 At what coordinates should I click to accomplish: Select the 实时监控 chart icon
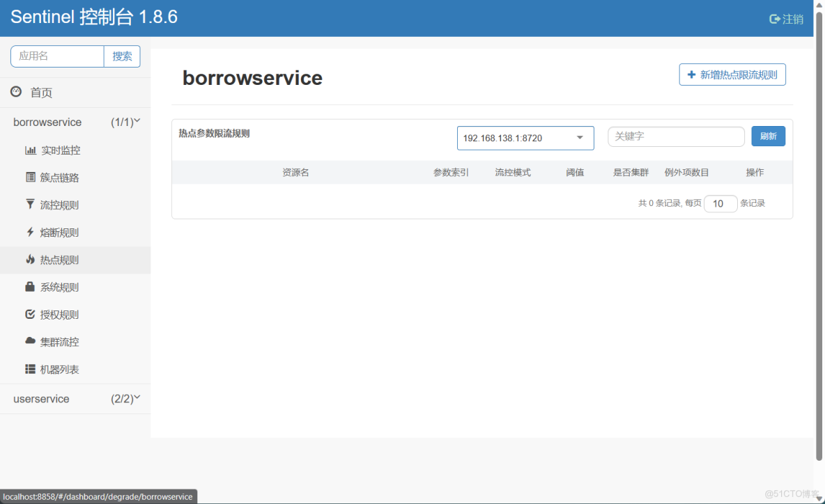[31, 150]
